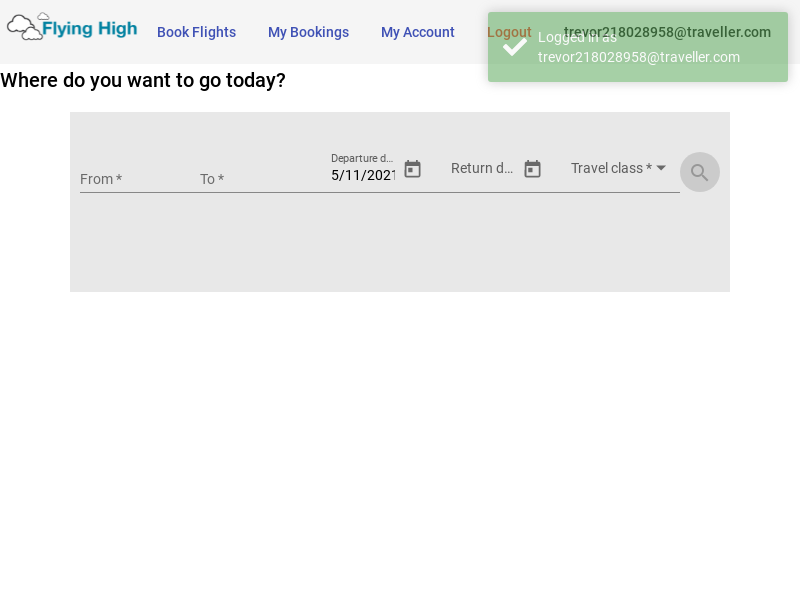Navigate to My Account
Viewport: 800px width, 600px height.
pyautogui.click(x=417, y=32)
